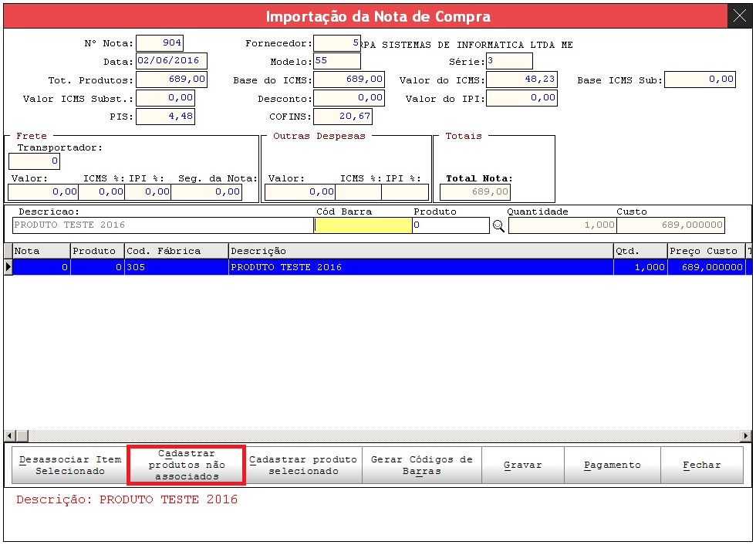This screenshot has width=756, height=545.
Task: Click the grid Preço Custo cell 689,000000
Action: [707, 267]
